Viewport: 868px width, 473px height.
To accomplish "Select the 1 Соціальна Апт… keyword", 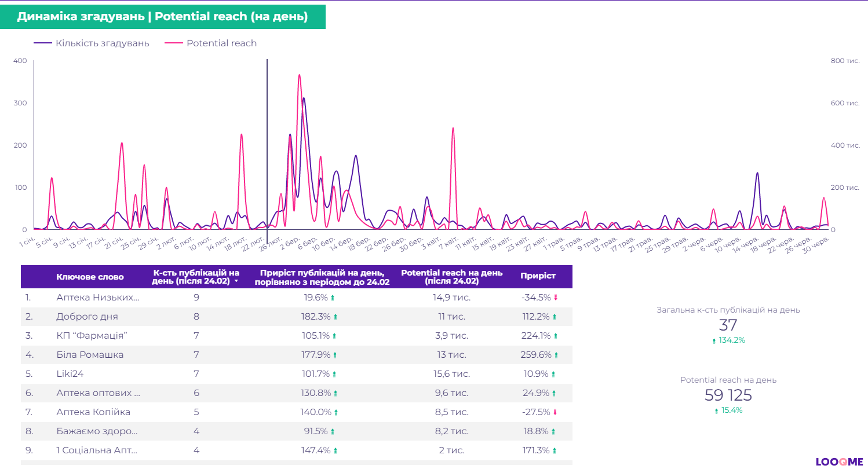I will coord(97,450).
